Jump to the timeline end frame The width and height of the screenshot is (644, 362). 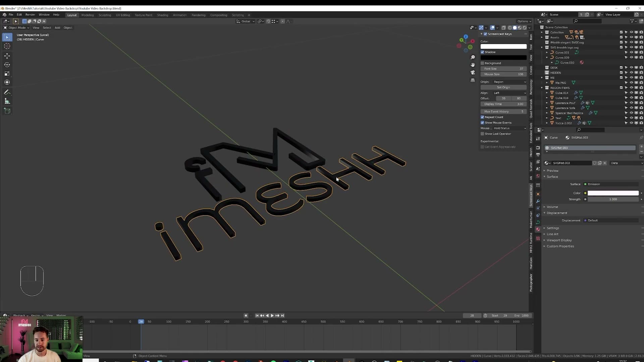[x=282, y=315]
